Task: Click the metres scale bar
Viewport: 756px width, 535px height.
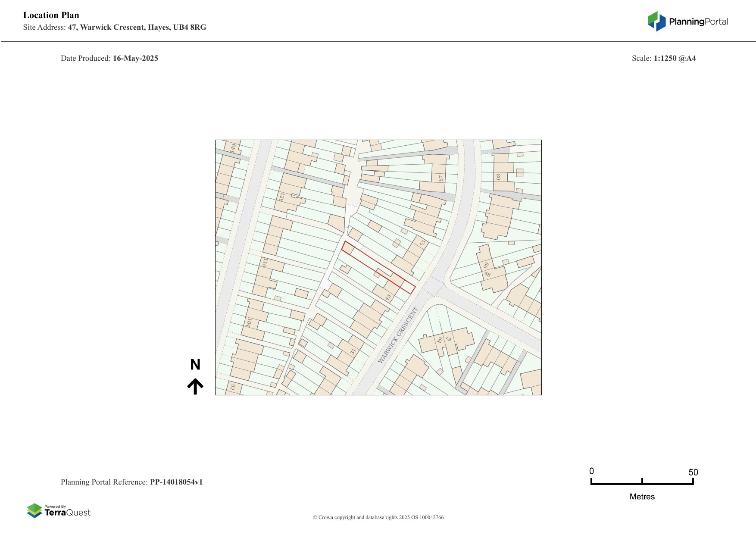Action: (642, 483)
